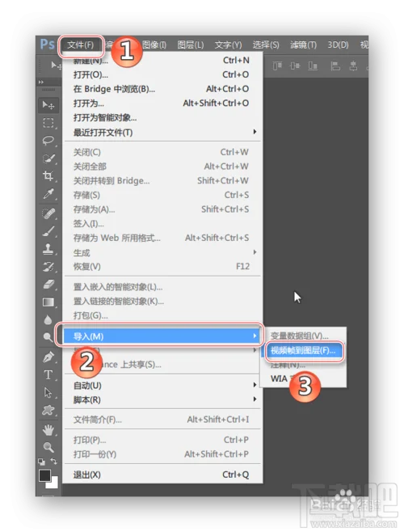
Task: Choose 视频帧到图层(F)... submenu entry
Action: click(304, 351)
